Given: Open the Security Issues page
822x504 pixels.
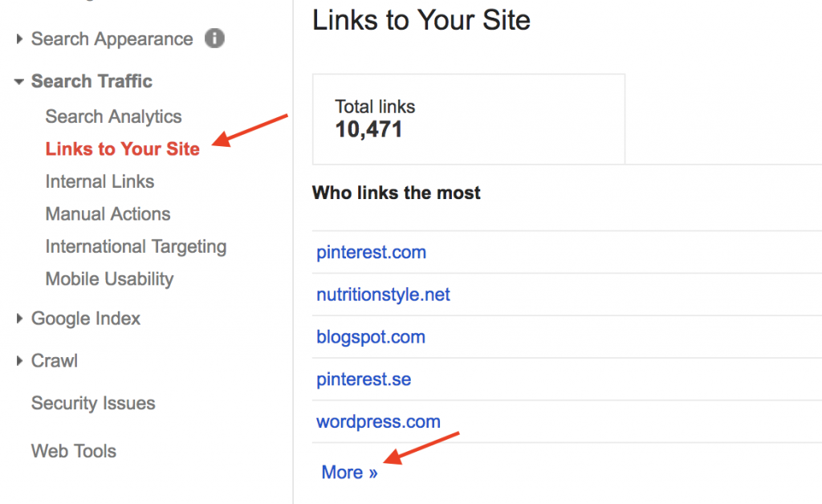Looking at the screenshot, I should pyautogui.click(x=92, y=403).
